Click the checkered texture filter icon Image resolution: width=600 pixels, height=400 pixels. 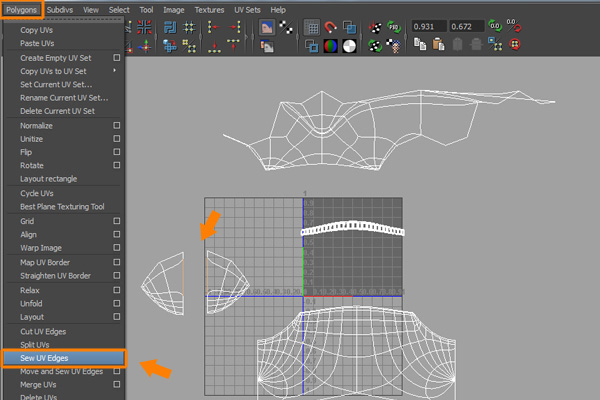(285, 27)
